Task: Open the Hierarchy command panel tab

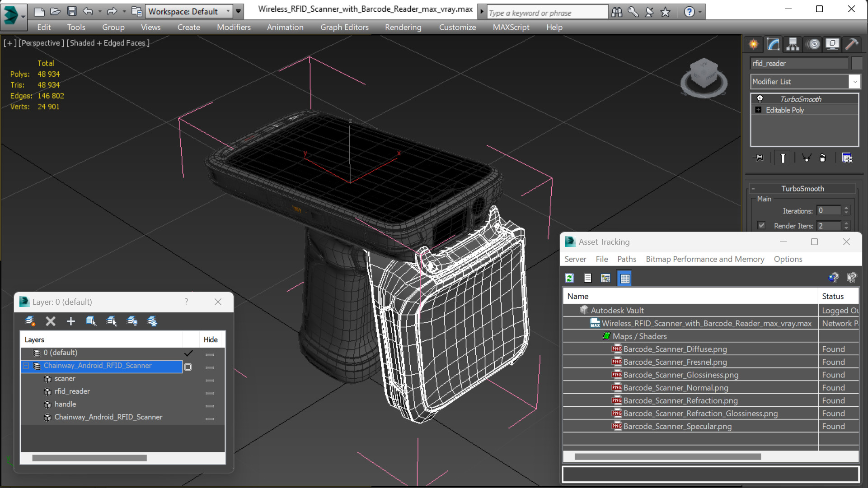Action: point(793,44)
